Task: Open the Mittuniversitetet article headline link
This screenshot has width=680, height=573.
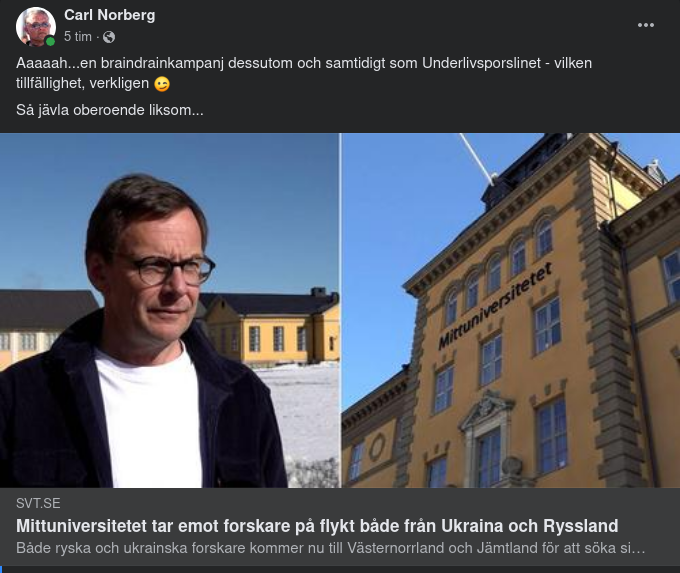Action: pyautogui.click(x=317, y=526)
